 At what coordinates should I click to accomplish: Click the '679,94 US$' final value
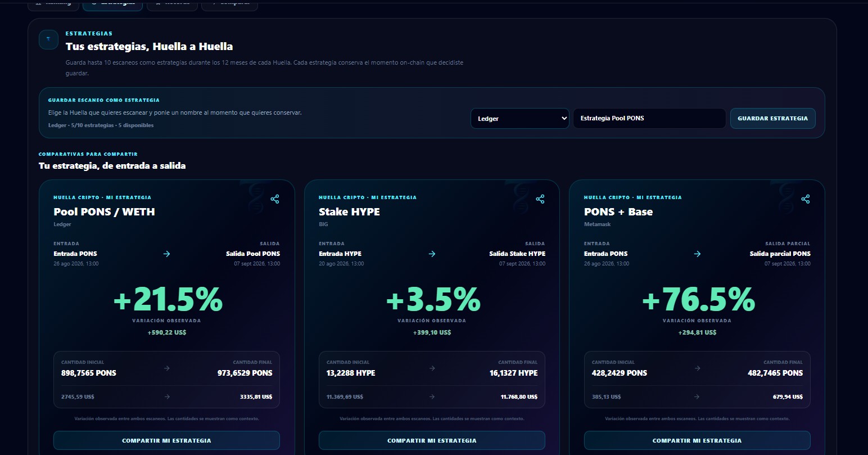point(788,397)
